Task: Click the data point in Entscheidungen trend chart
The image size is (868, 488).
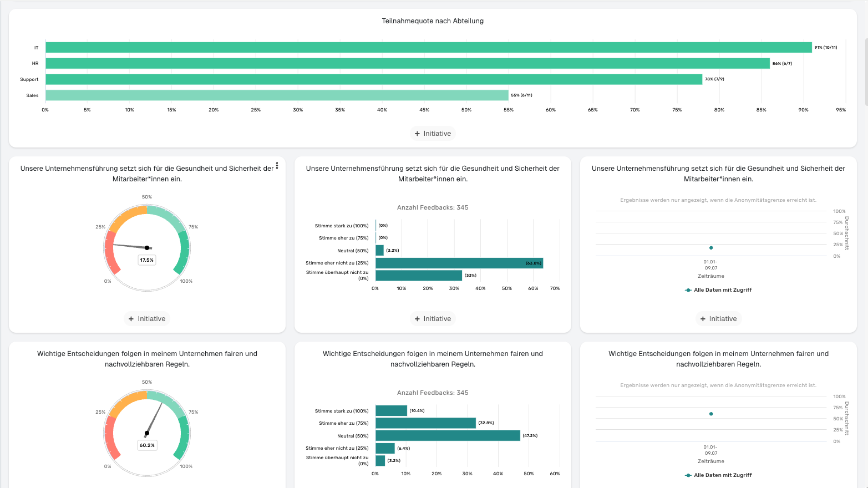Action: [711, 414]
